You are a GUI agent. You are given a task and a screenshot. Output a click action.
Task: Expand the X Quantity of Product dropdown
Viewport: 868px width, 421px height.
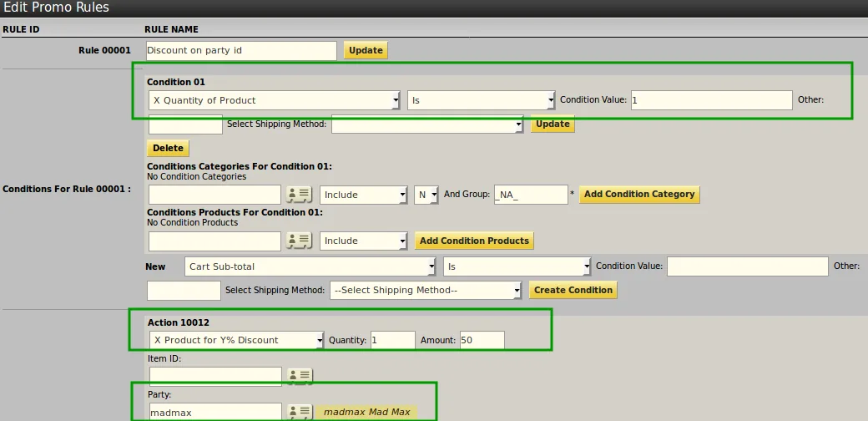pyautogui.click(x=274, y=100)
